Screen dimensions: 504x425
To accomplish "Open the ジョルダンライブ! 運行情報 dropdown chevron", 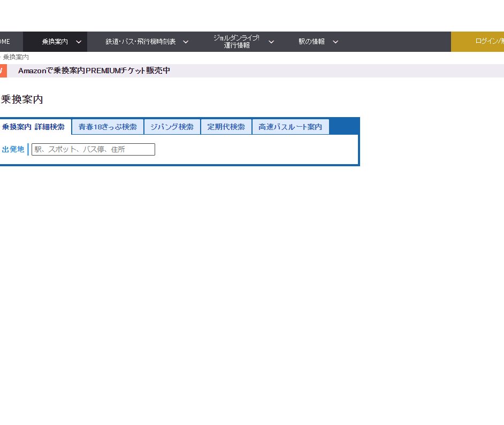I will tap(271, 42).
